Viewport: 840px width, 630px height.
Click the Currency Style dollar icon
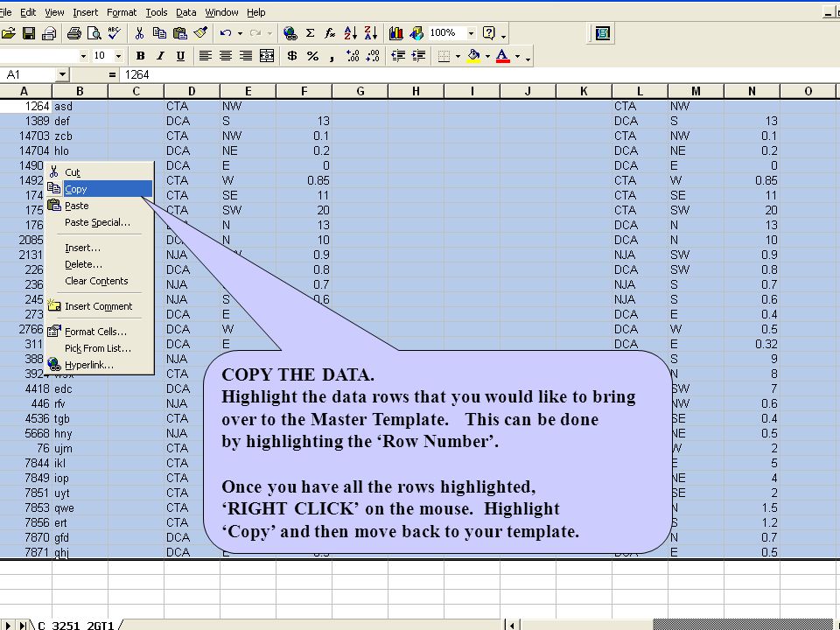292,56
